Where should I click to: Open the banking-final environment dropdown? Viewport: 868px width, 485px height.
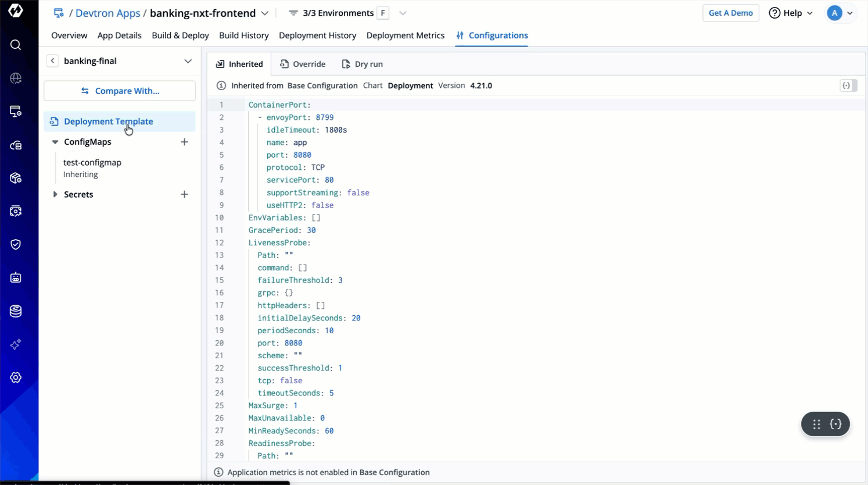point(188,61)
